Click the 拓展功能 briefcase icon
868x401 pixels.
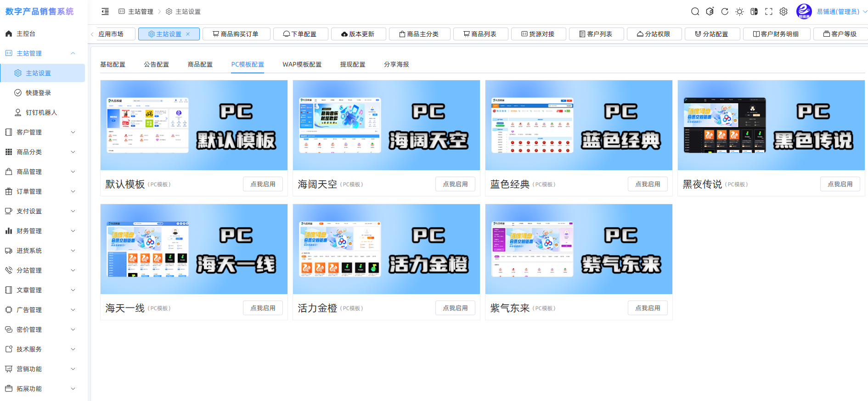[9, 389]
